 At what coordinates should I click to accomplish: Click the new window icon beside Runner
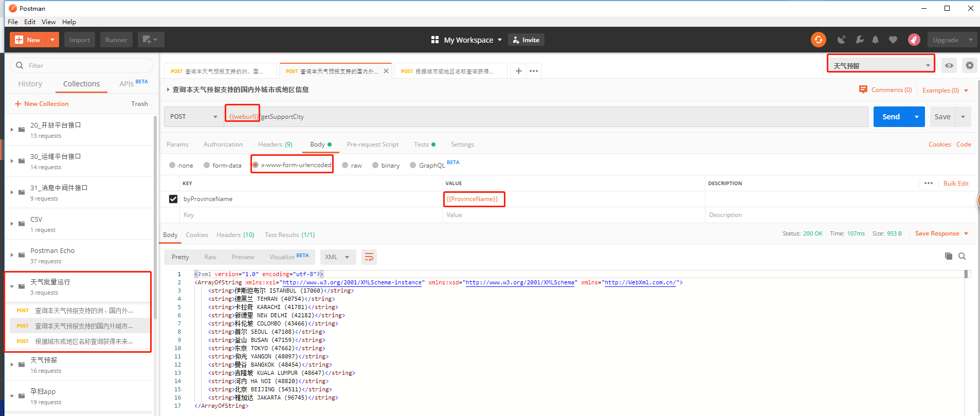[x=151, y=40]
